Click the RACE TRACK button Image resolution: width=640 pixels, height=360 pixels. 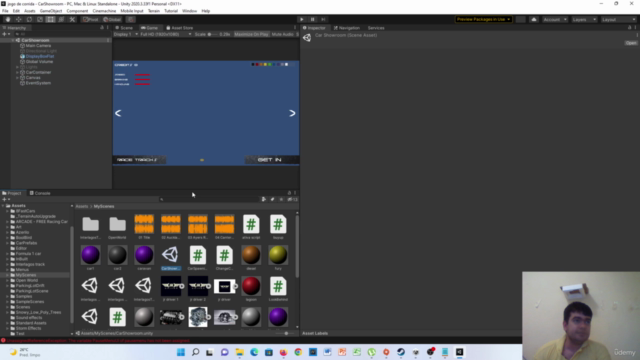139,160
